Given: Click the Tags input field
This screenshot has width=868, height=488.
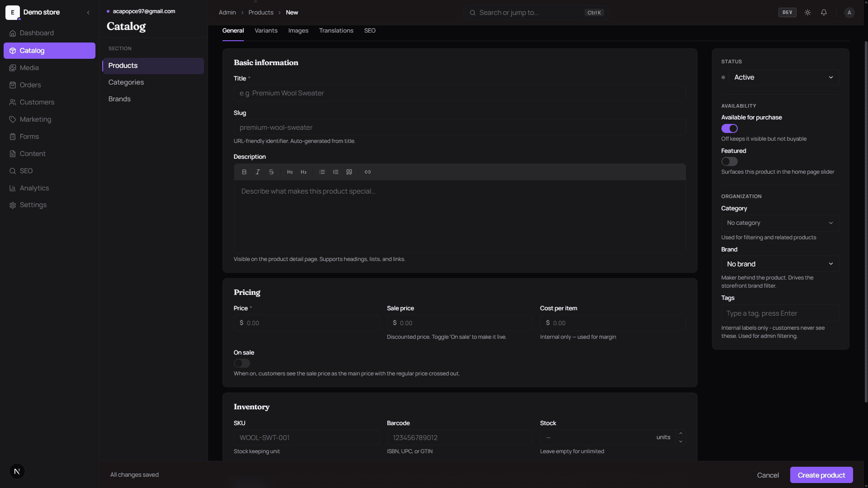Looking at the screenshot, I should pyautogui.click(x=780, y=313).
